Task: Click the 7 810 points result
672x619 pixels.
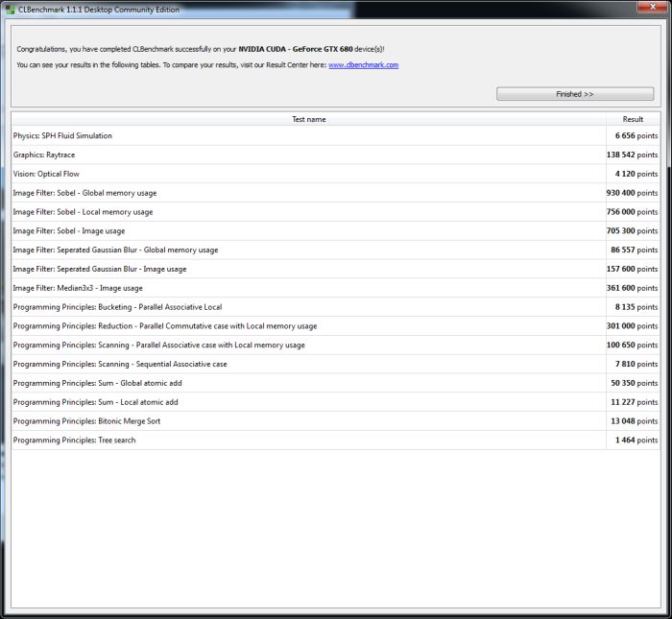Action: coord(636,364)
